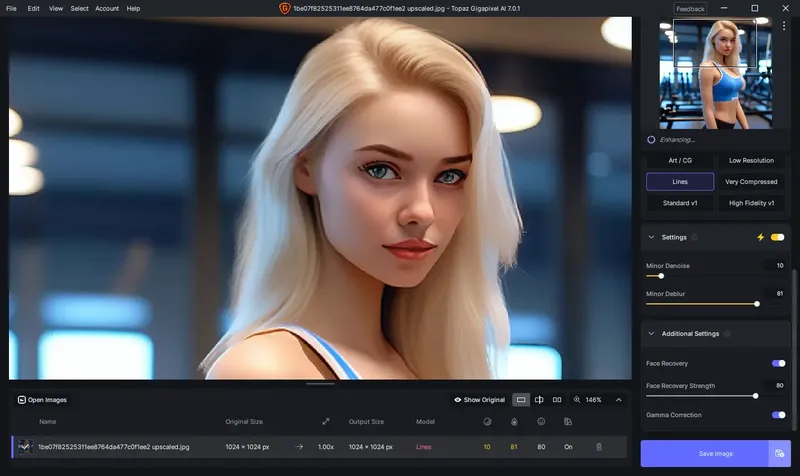This screenshot has width=800, height=476.
Task: Click the Feedback button
Action: (690, 9)
